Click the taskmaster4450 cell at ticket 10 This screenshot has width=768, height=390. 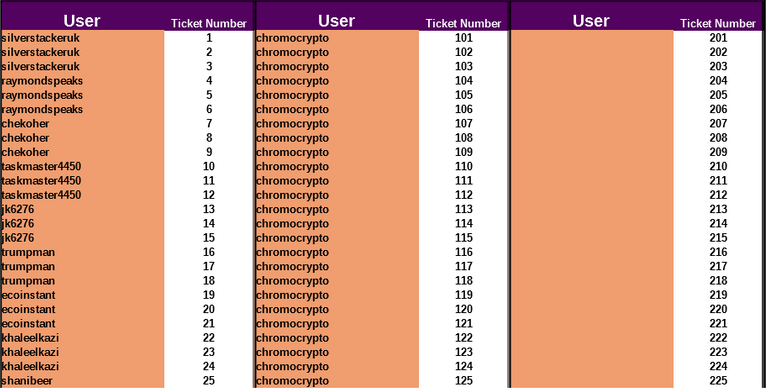point(82,167)
